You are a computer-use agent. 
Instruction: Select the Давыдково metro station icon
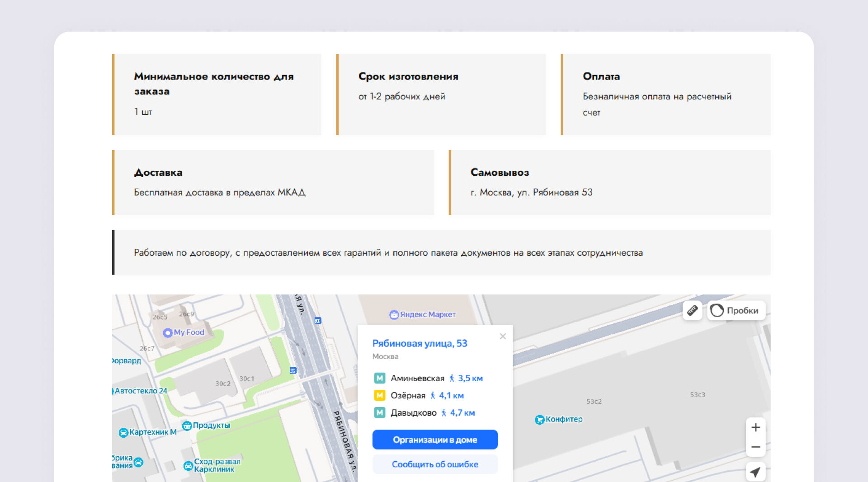point(380,412)
